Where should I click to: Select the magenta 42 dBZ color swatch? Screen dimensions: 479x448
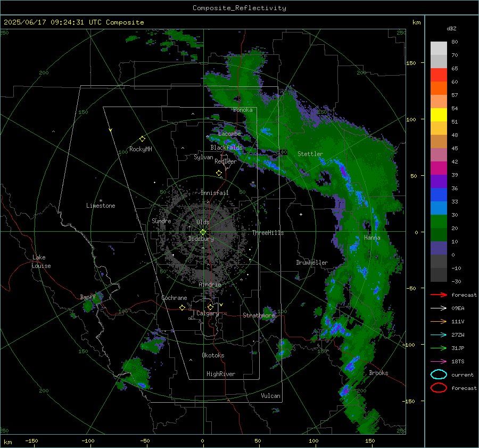(439, 168)
